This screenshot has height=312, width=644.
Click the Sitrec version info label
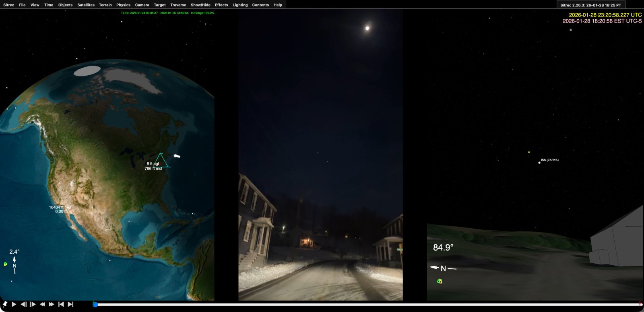tap(590, 5)
